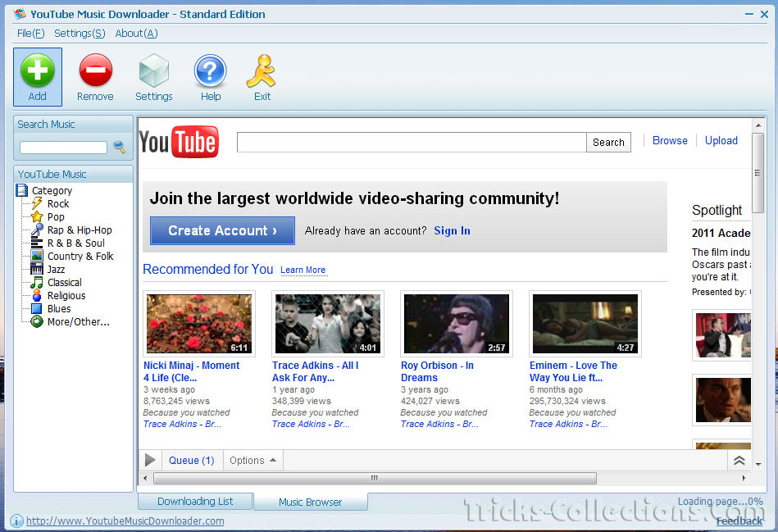Select the Rock category
The width and height of the screenshot is (778, 532).
coord(57,204)
